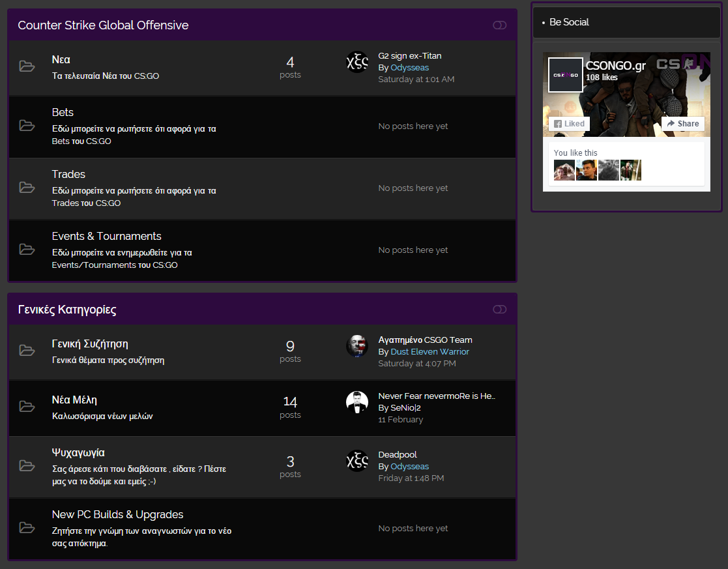Open the New PC Builds & Upgrades forum
This screenshot has width=728, height=569.
117,515
